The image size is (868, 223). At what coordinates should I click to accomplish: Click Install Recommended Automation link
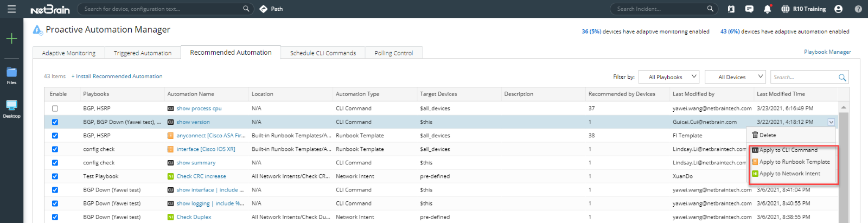tap(117, 77)
